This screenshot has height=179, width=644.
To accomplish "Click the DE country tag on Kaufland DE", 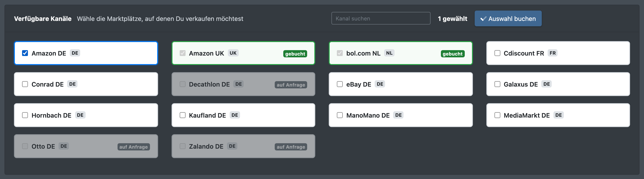I will coord(234,115).
